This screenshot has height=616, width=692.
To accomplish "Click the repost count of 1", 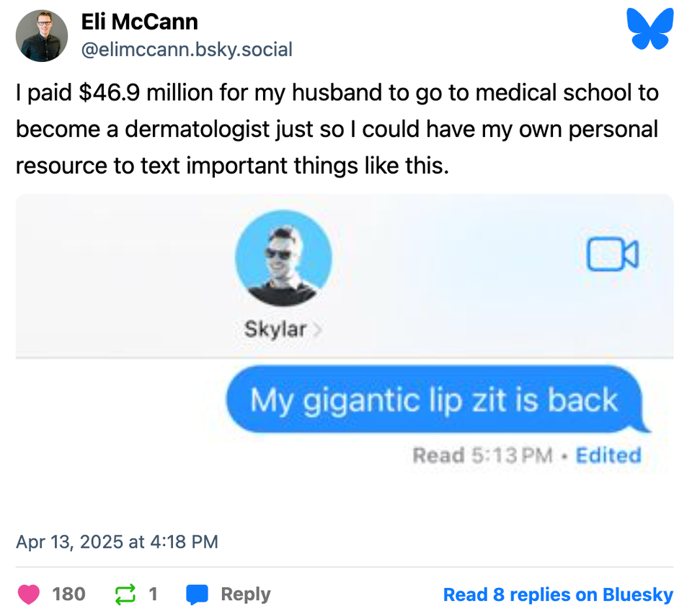I will [x=153, y=594].
